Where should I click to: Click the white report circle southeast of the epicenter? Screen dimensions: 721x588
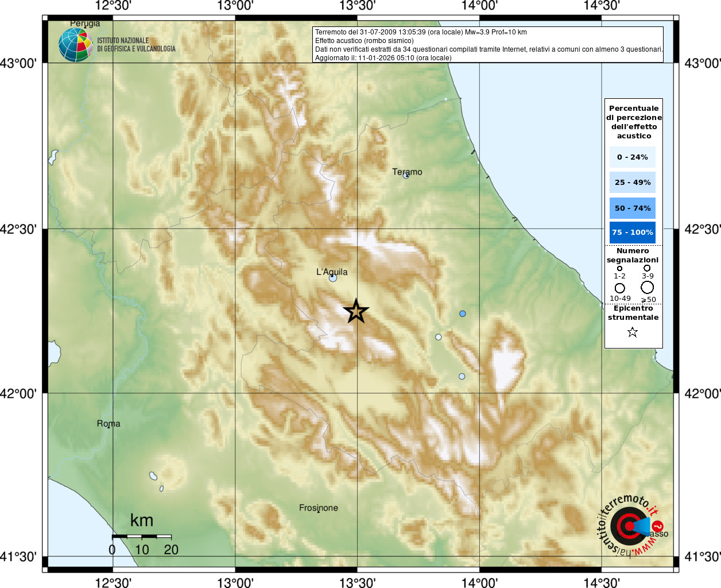click(x=439, y=337)
